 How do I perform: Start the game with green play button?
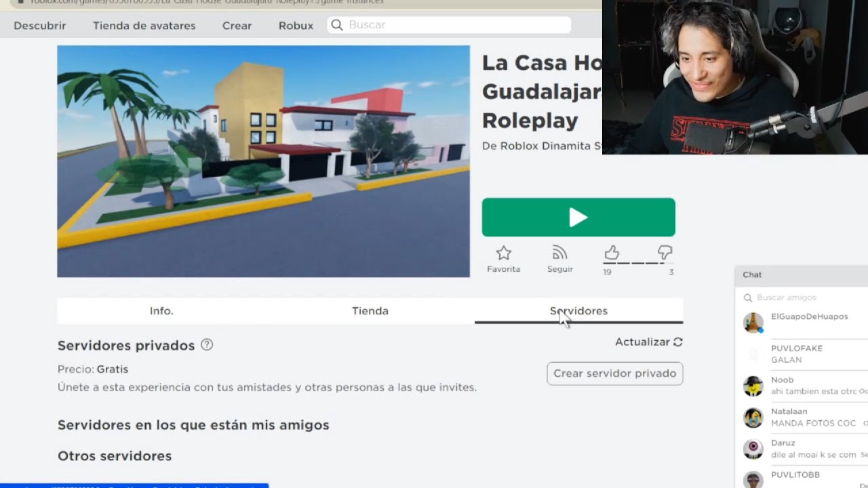pos(578,217)
